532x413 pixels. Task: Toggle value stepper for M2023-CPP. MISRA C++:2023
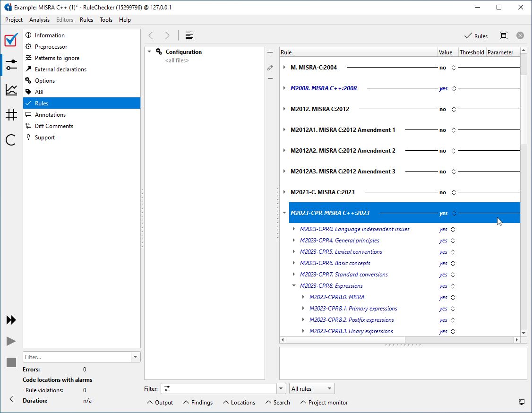click(455, 213)
